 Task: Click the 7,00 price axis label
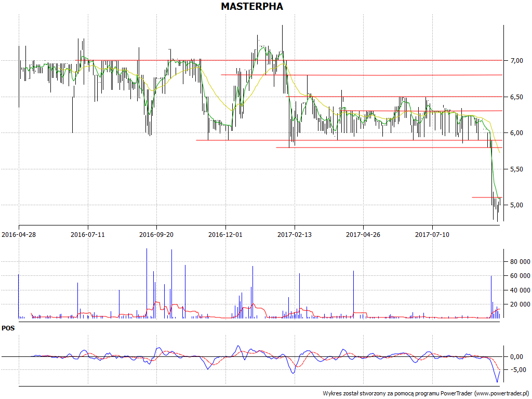pyautogui.click(x=517, y=61)
